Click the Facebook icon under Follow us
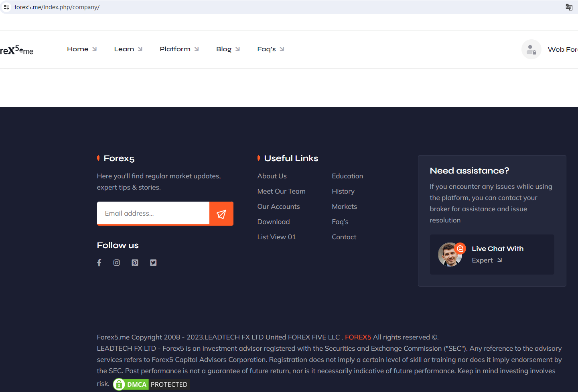Image resolution: width=578 pixels, height=392 pixels. [x=99, y=263]
